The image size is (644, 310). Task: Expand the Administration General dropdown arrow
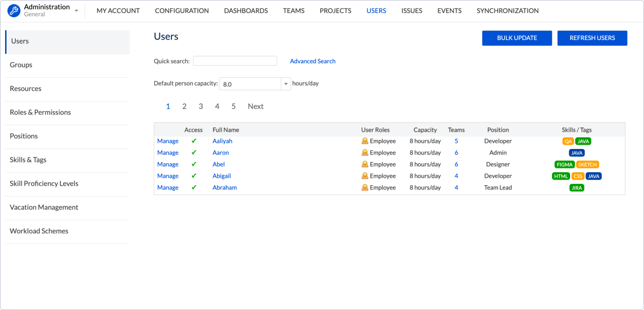[76, 11]
